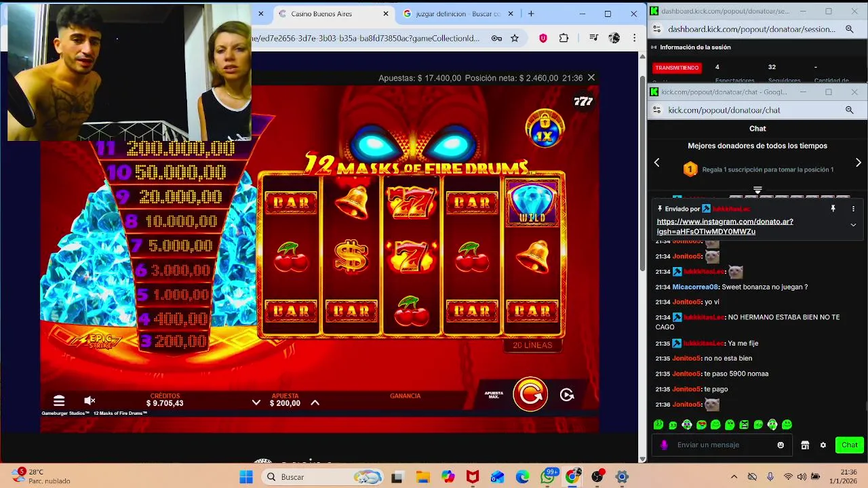
Task: Click the TRANSMITIENDO status badge
Action: 677,68
